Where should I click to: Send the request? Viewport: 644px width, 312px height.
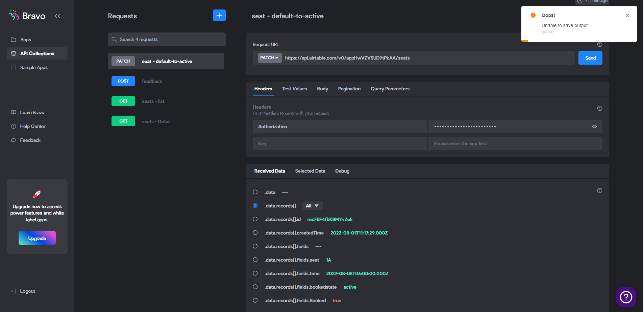[590, 58]
